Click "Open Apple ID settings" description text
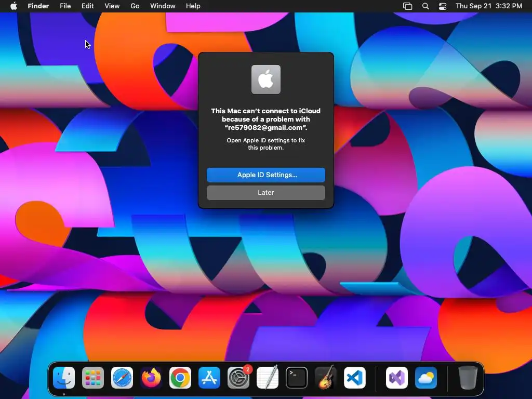The image size is (532, 399). (266, 144)
